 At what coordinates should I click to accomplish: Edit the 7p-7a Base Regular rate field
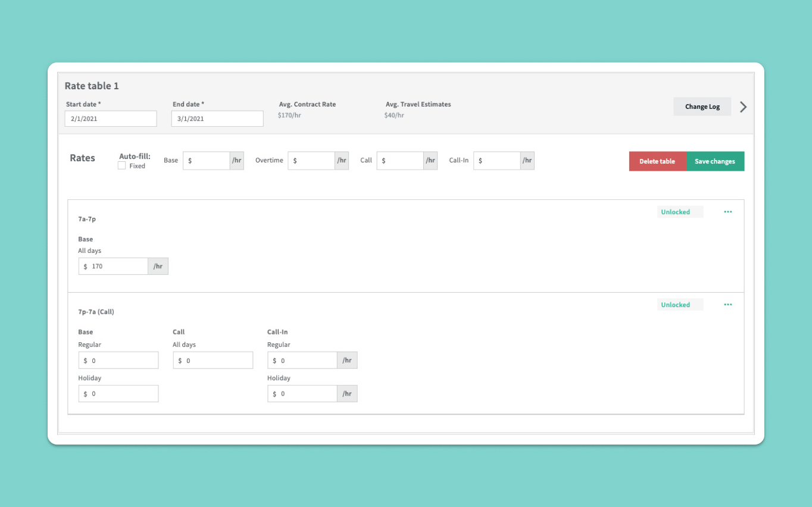tap(118, 361)
